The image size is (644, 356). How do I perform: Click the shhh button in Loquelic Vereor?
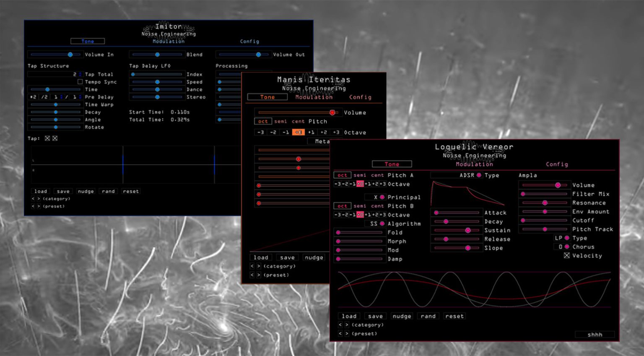click(x=594, y=334)
